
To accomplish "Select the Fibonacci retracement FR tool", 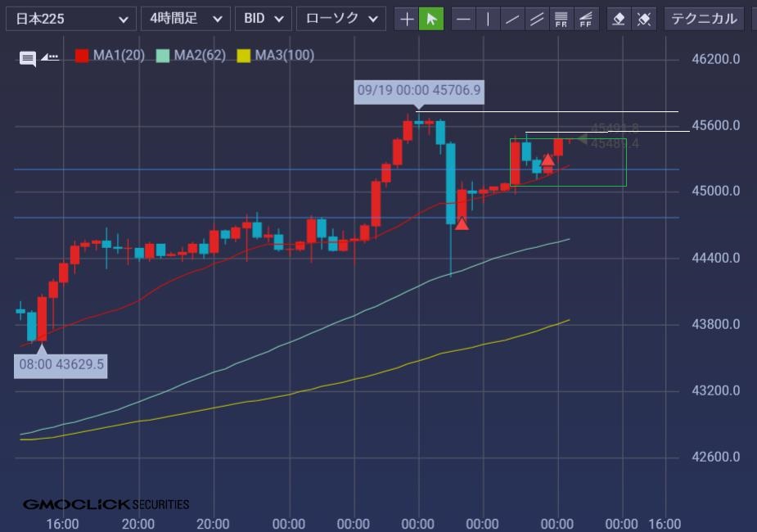I will [561, 18].
